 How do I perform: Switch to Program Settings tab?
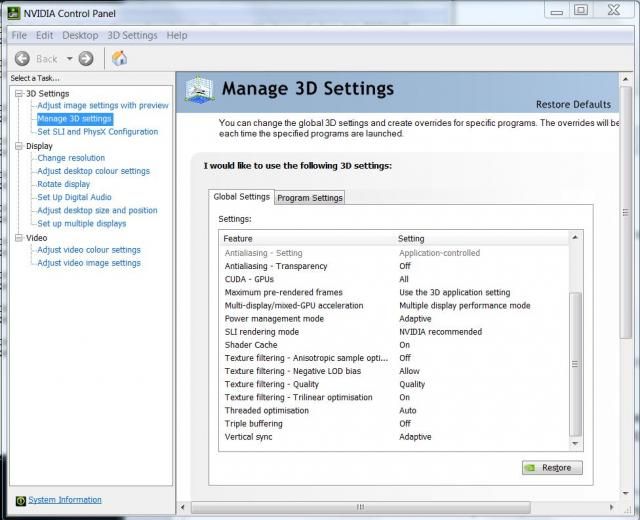pos(310,198)
